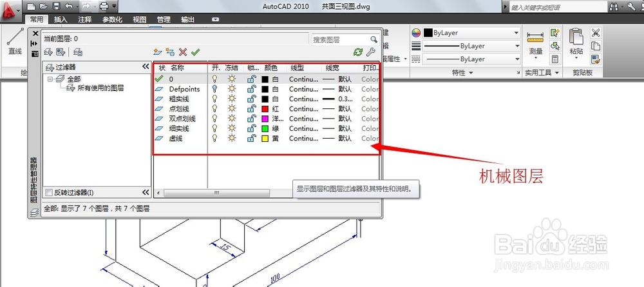Click the New file icon in quick access toolbar
644x287 pixels.
tap(31, 6)
